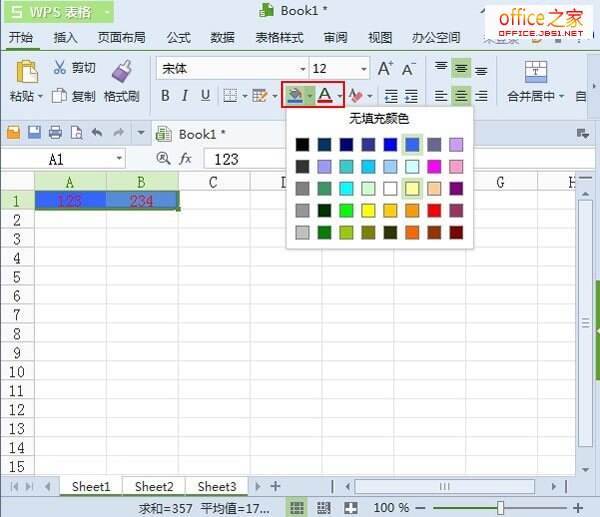
Task: Click the Paste clipboard icon
Action: (26, 72)
